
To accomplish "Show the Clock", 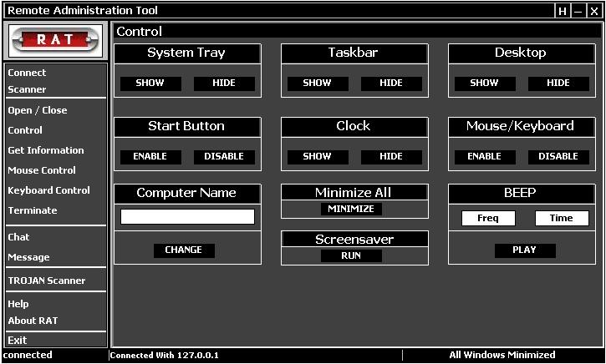I will click(x=318, y=157).
